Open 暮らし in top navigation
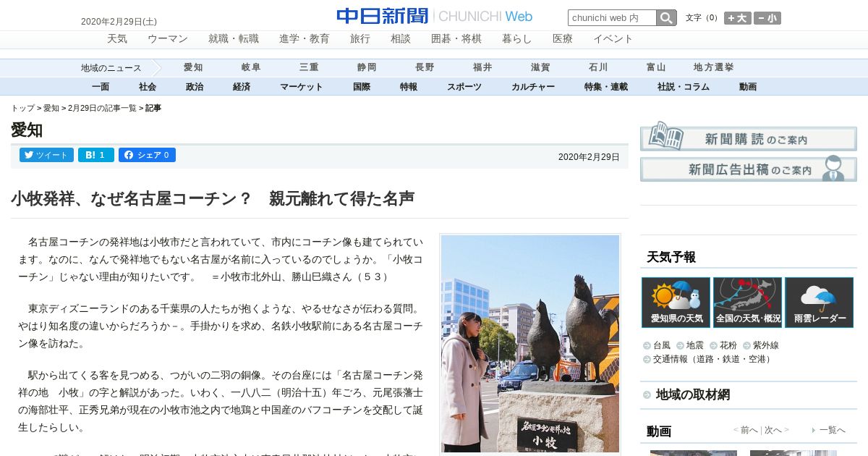868x456 pixels. click(x=517, y=39)
